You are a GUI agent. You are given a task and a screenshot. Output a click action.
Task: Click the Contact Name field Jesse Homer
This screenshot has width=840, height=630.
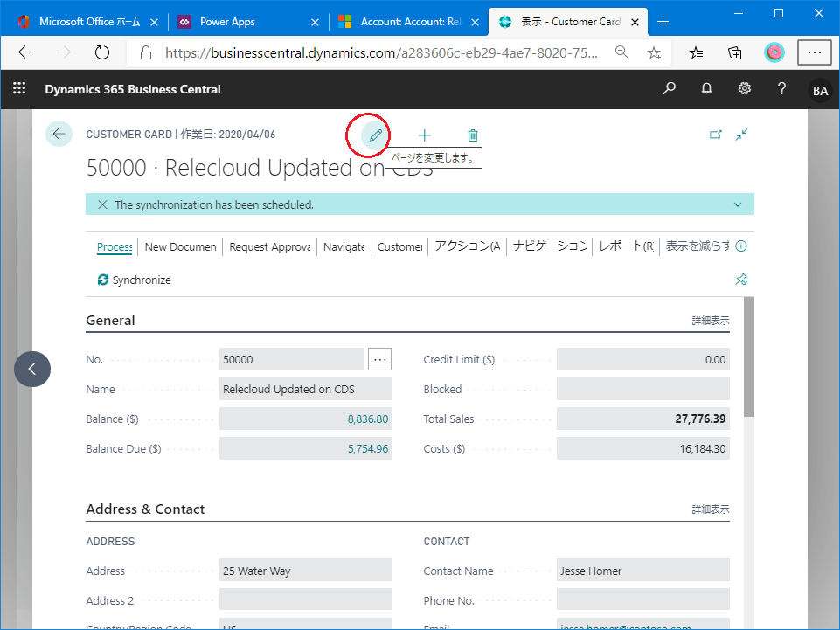point(642,570)
